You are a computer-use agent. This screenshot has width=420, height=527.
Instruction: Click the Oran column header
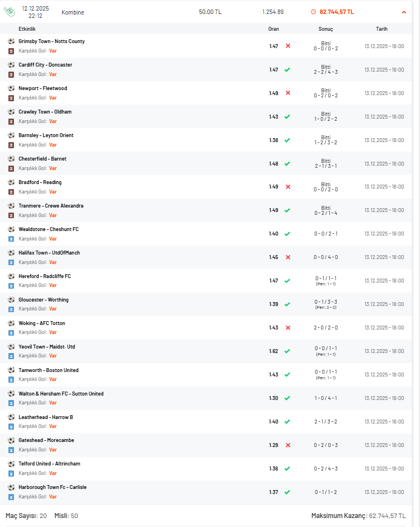point(273,29)
